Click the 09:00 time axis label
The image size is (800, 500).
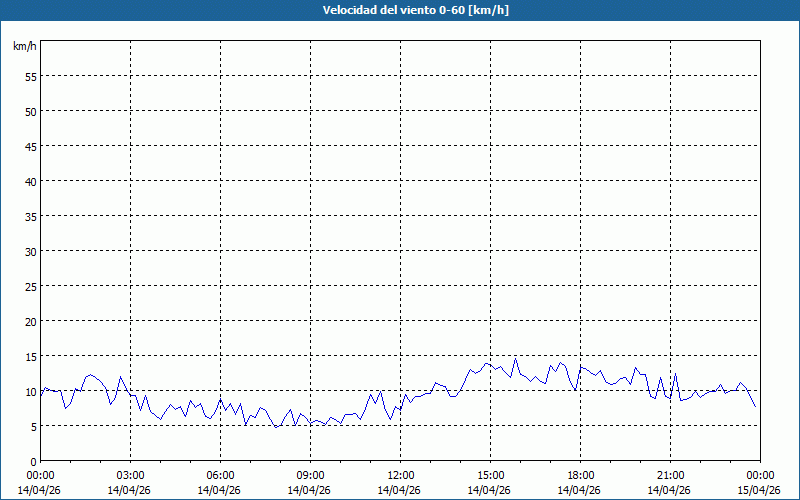click(x=310, y=475)
